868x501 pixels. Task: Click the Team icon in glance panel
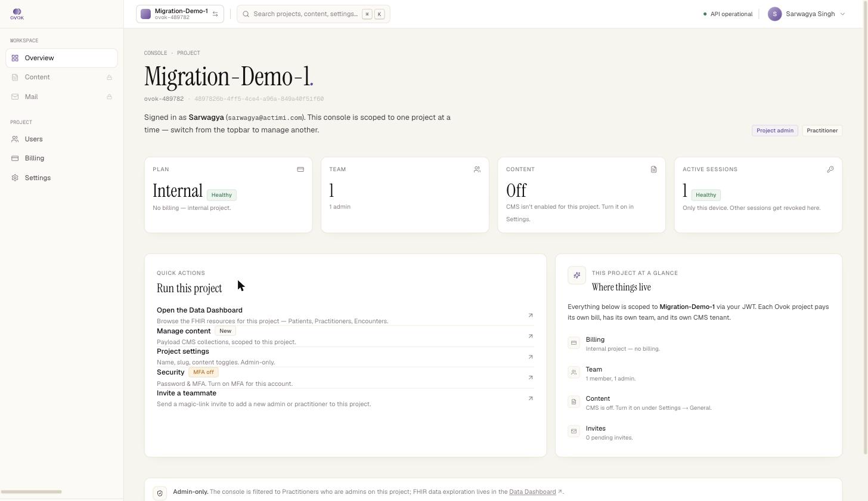pyautogui.click(x=573, y=372)
